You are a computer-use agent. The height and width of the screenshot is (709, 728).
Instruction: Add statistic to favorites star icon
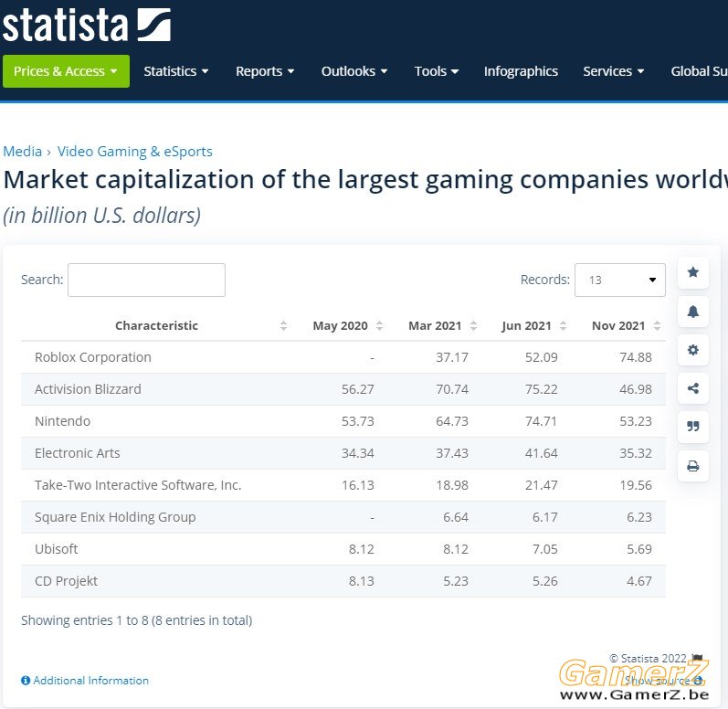pos(692,272)
